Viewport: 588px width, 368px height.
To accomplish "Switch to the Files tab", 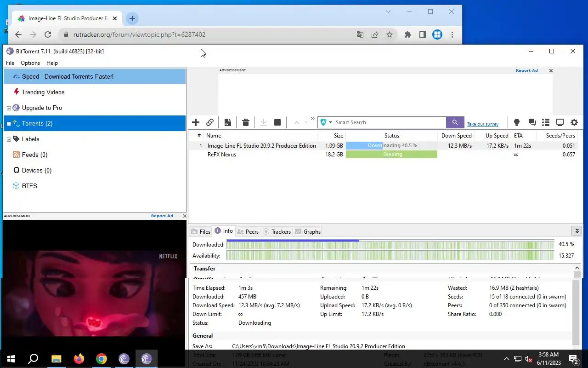I will [201, 232].
